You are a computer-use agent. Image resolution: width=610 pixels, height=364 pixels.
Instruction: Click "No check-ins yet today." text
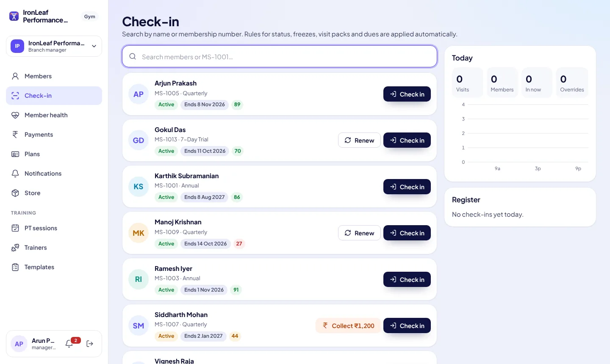tap(488, 215)
